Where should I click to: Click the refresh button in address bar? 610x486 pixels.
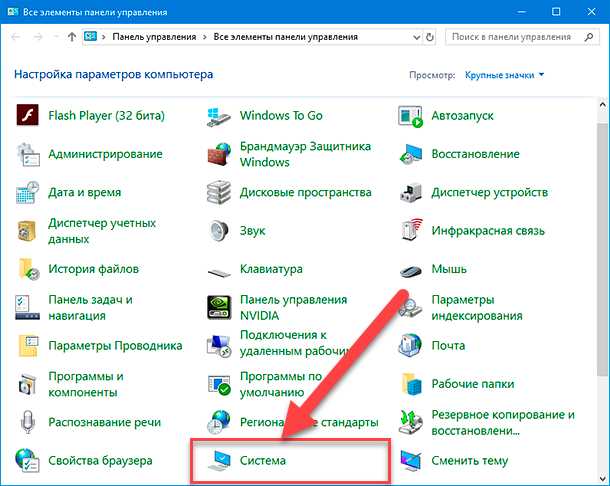[x=429, y=37]
